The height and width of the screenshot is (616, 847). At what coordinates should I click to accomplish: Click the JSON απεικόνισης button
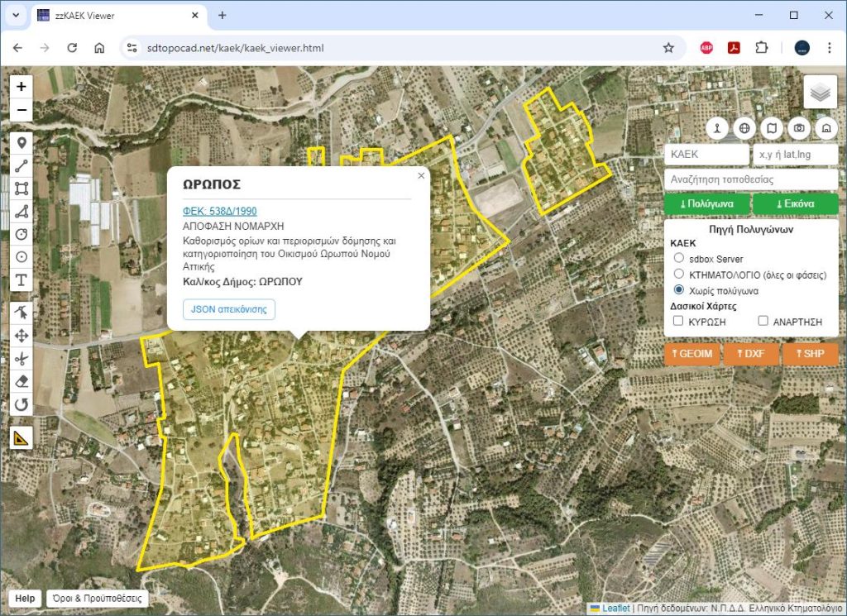tap(229, 309)
